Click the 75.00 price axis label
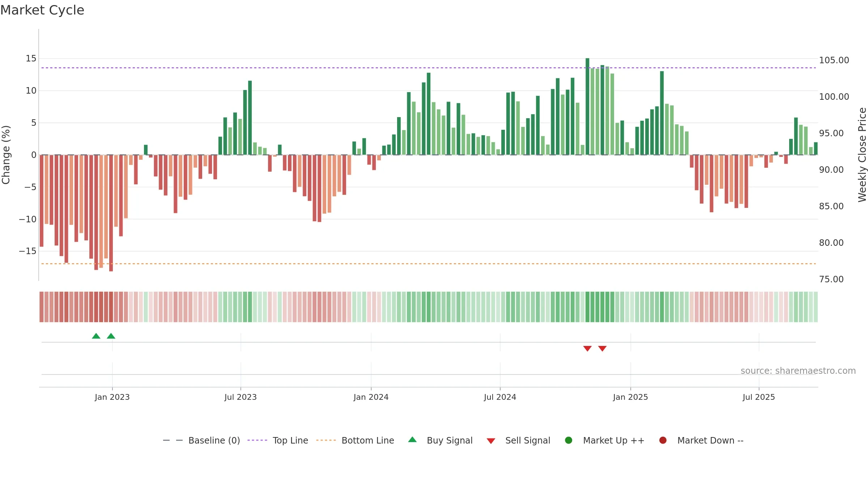The image size is (868, 488). [831, 279]
